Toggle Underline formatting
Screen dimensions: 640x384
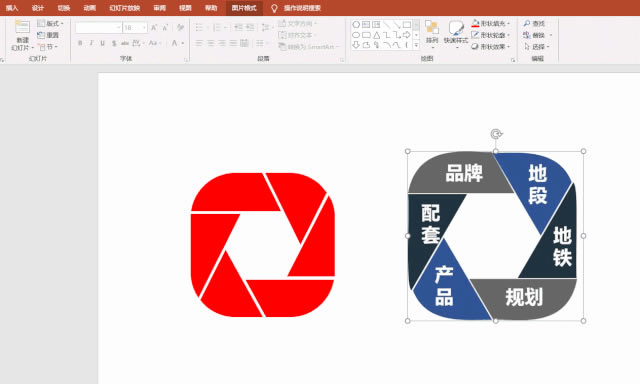point(102,43)
